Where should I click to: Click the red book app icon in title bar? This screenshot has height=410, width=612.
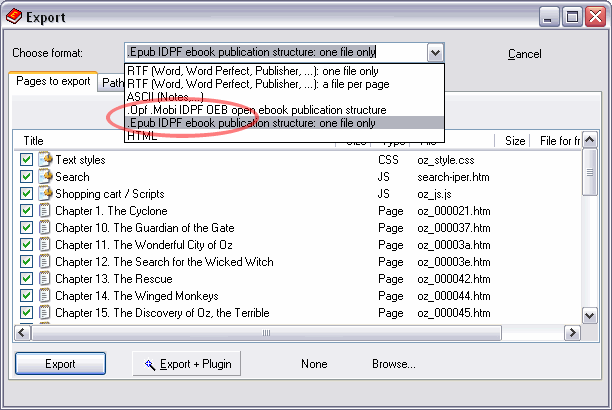pyautogui.click(x=14, y=16)
